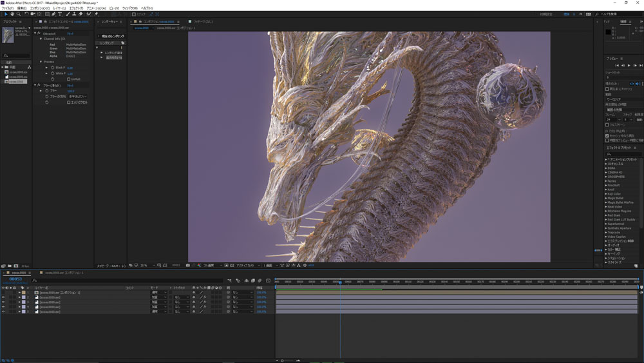Click the color swatch in Info panel
This screenshot has width=644, height=363.
[x=609, y=32]
